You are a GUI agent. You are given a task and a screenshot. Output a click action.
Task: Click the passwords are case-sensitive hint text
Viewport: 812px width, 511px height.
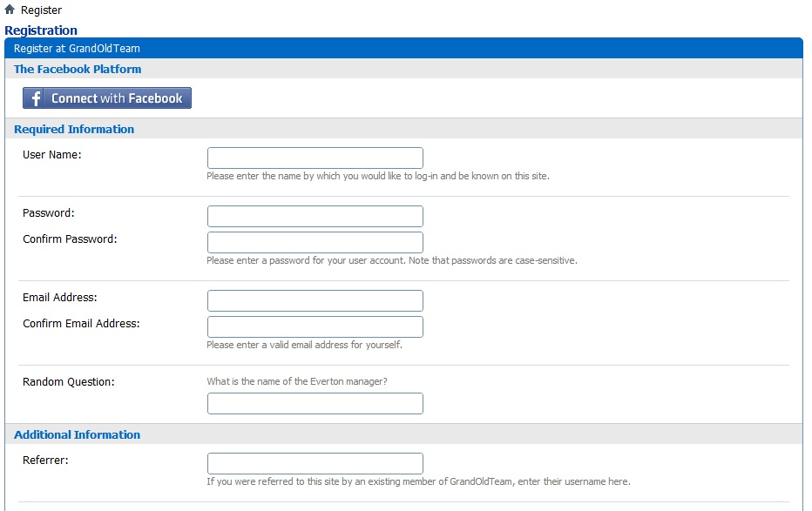392,260
